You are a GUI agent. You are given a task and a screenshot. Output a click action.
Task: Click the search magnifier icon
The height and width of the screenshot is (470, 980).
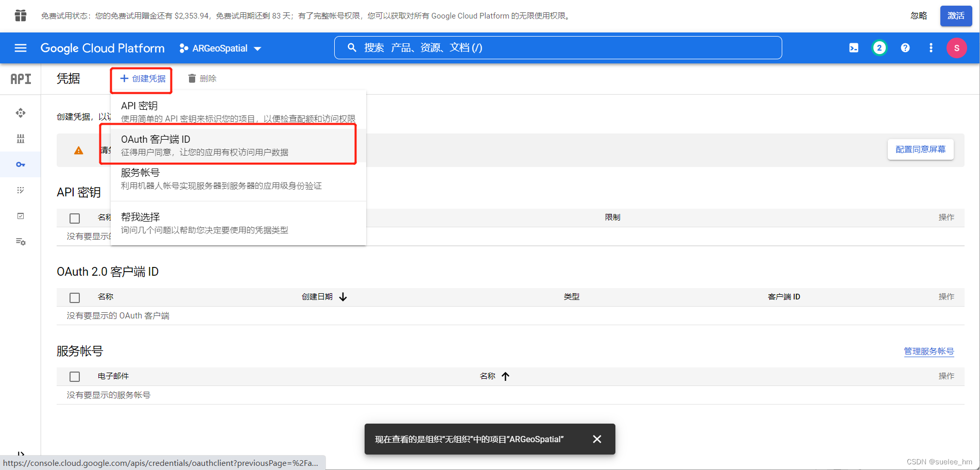352,47
